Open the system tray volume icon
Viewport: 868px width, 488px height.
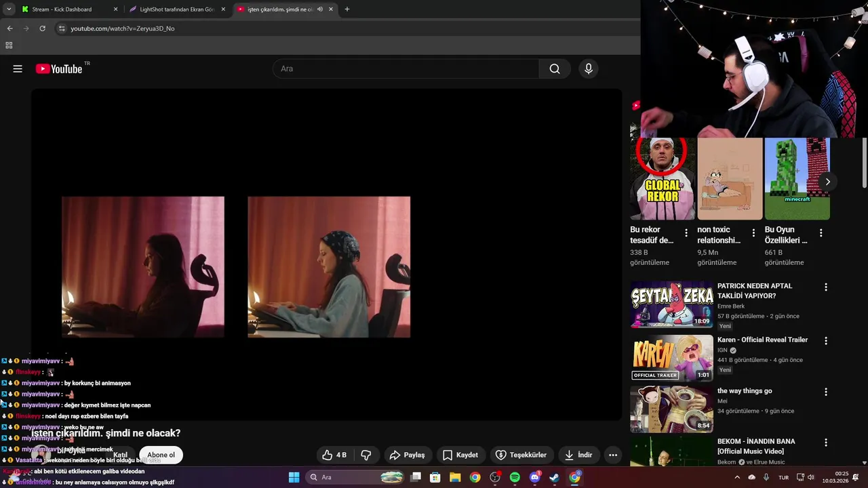click(812, 477)
